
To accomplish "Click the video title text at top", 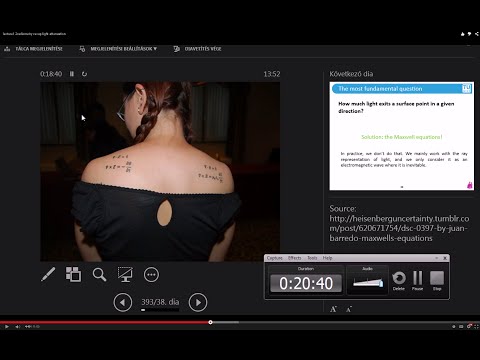I will pyautogui.click(x=34, y=34).
